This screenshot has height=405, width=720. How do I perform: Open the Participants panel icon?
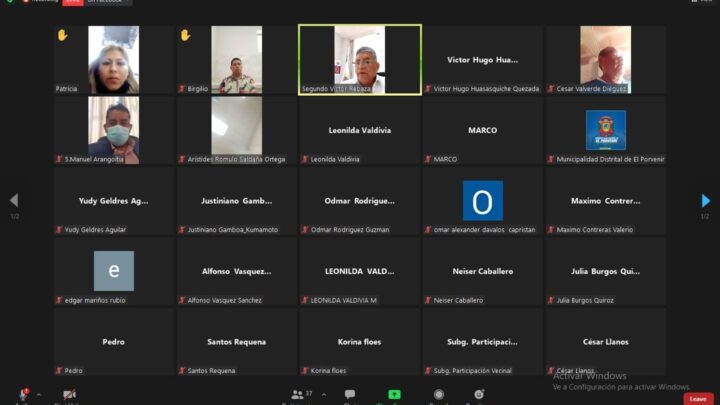pyautogui.click(x=298, y=394)
